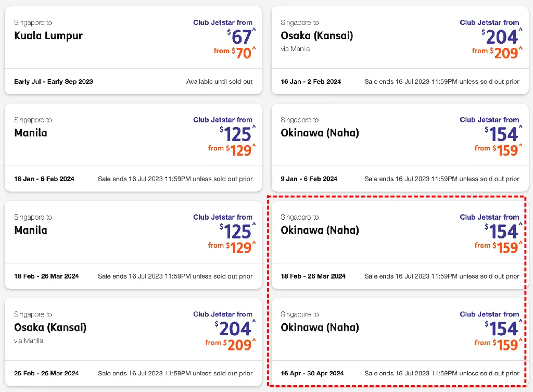Click the 'Available until sold out' text

(219, 82)
